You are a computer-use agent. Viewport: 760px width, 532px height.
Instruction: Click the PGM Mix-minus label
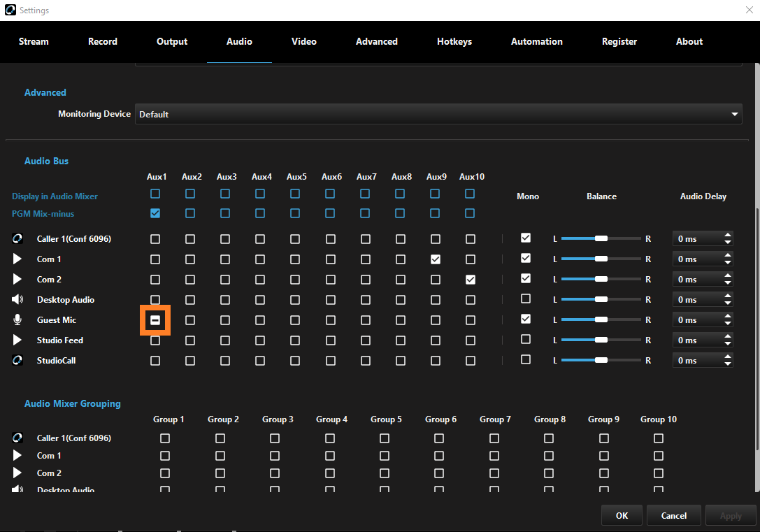coord(43,214)
